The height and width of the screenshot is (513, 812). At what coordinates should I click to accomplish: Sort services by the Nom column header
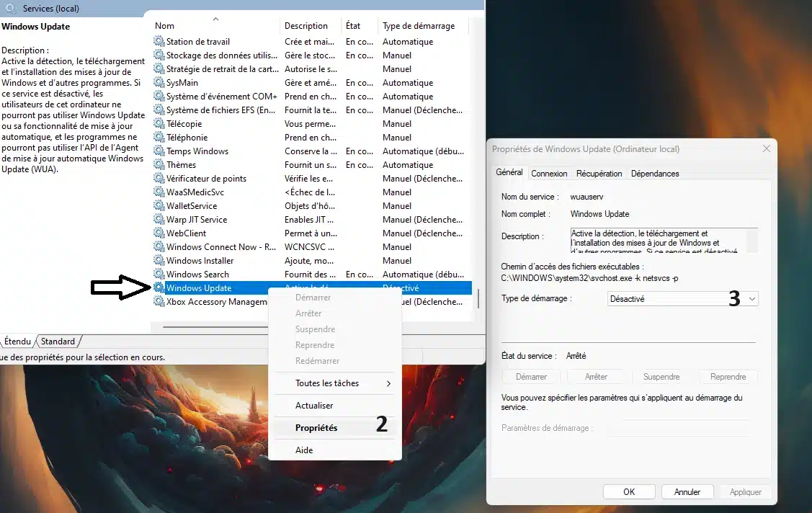(215, 25)
